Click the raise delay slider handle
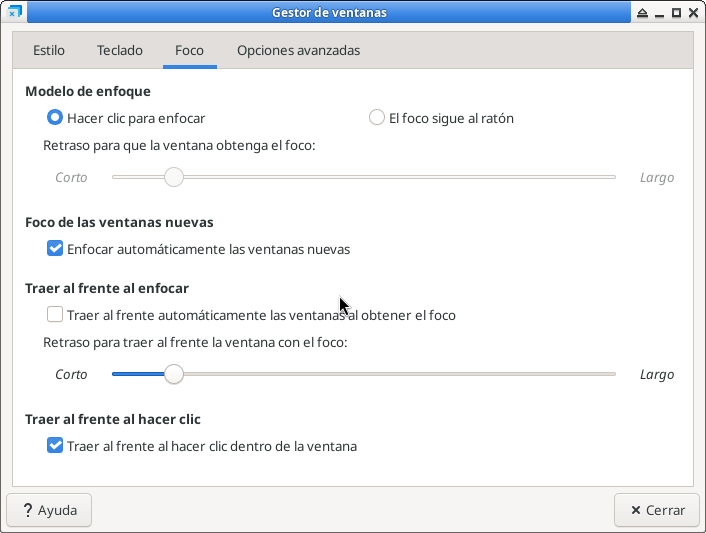Screen dimensions: 706x533 [174, 374]
